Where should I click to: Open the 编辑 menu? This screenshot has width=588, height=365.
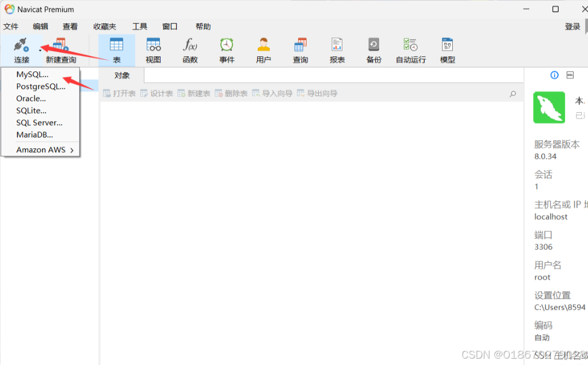[40, 26]
